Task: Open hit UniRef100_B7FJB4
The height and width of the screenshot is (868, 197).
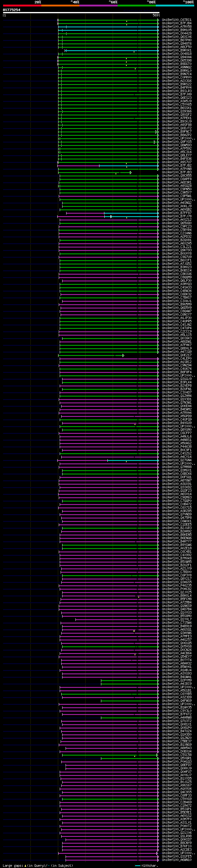Action: 177,23
